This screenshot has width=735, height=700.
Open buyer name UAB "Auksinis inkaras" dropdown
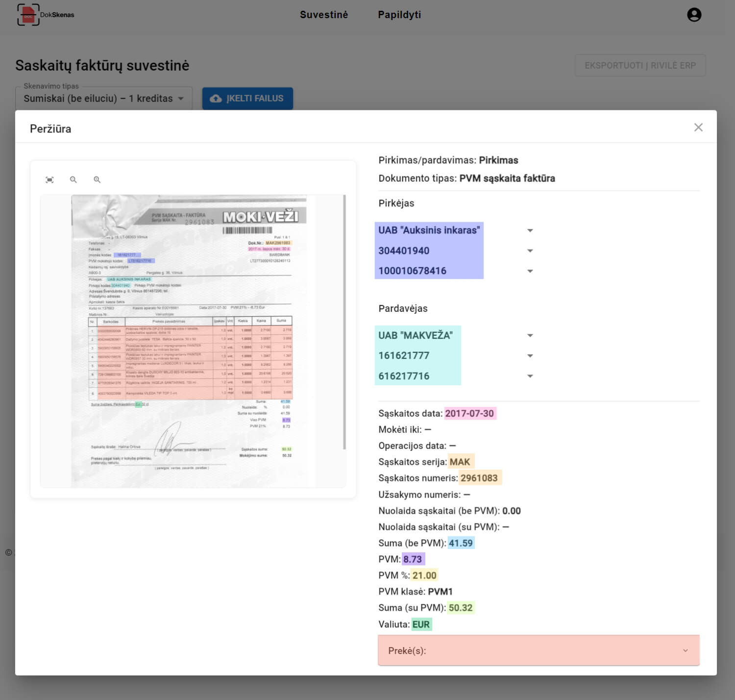tap(530, 230)
